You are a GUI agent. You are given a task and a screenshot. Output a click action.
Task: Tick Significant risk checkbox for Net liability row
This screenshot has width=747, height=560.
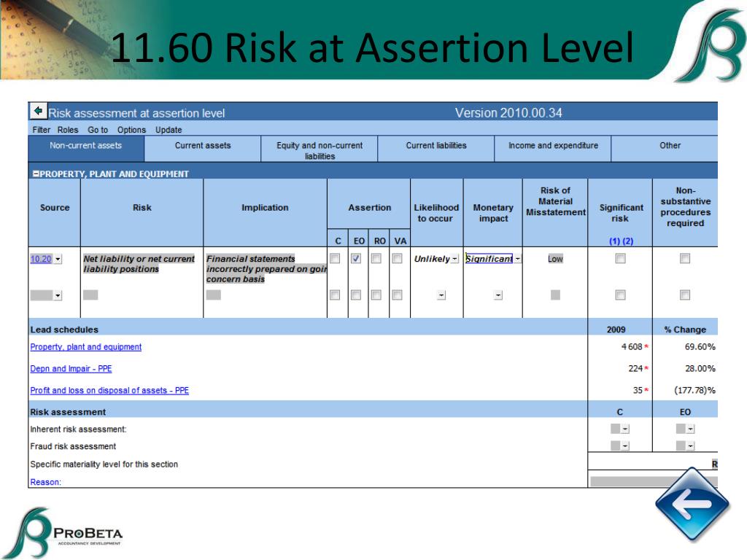pos(620,258)
